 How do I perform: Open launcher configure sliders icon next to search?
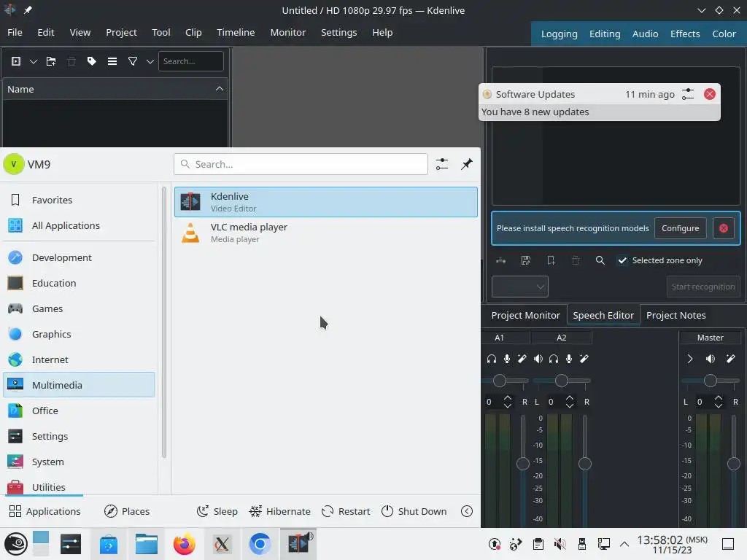442,164
